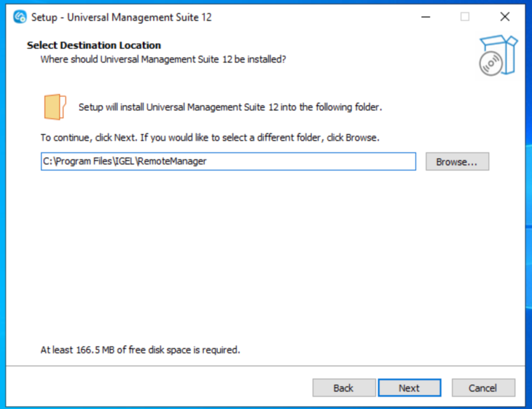Click the installer box and disc icon
The width and height of the screenshot is (532, 409).
498,56
